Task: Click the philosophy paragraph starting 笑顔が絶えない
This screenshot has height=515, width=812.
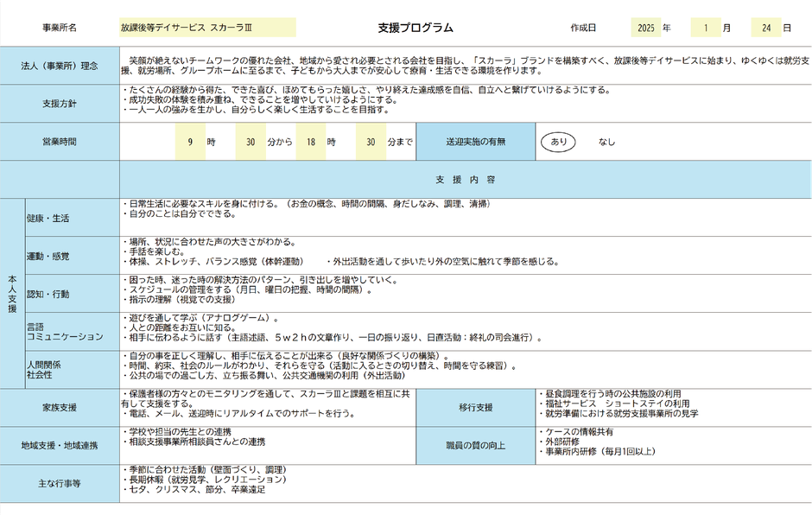Action: (465, 66)
